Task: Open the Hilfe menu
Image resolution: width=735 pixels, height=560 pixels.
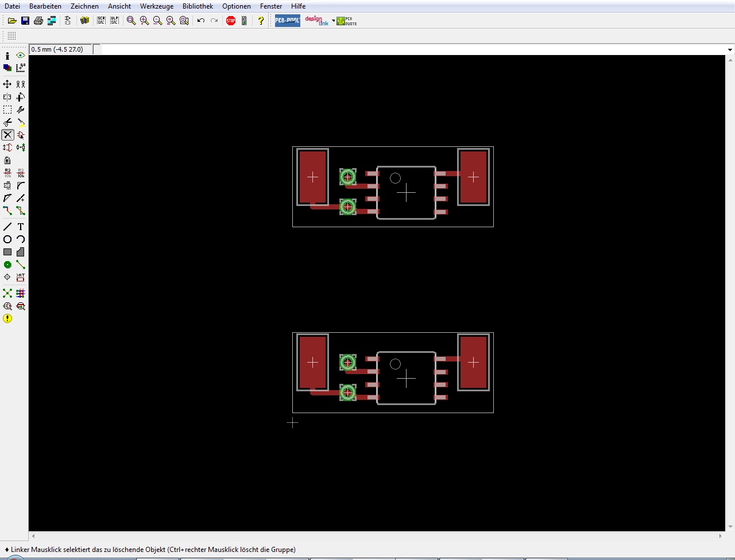Action: coord(298,6)
